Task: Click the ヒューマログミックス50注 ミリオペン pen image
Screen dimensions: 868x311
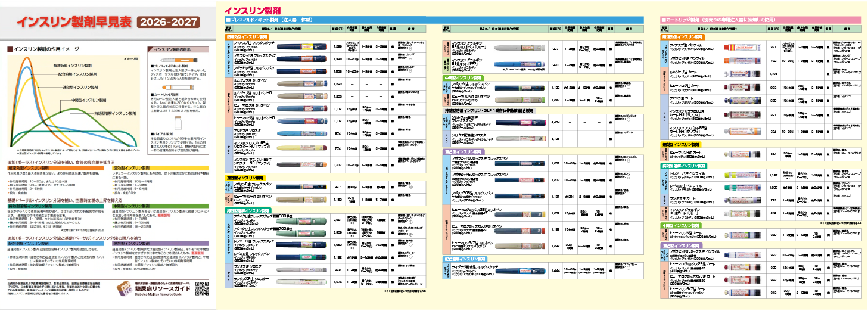Action: pos(519,229)
